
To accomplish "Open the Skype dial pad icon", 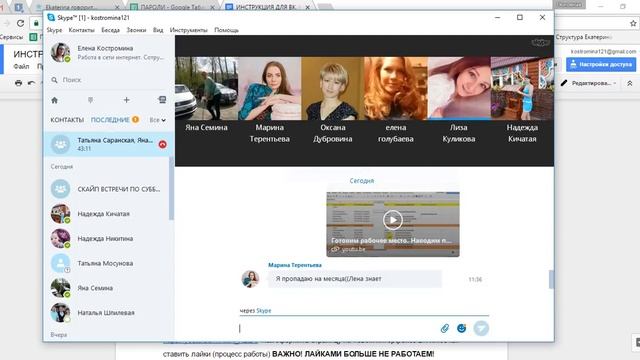I will tap(90, 100).
